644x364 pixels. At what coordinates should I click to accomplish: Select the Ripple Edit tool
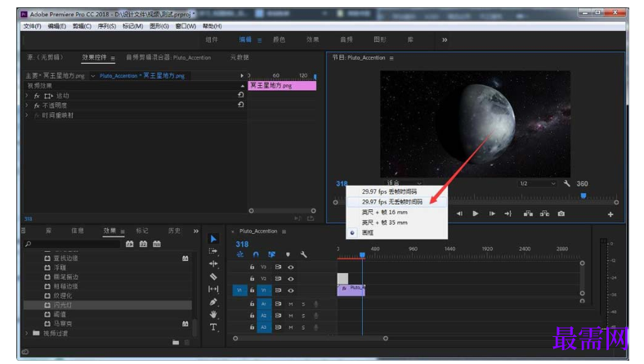(x=213, y=263)
